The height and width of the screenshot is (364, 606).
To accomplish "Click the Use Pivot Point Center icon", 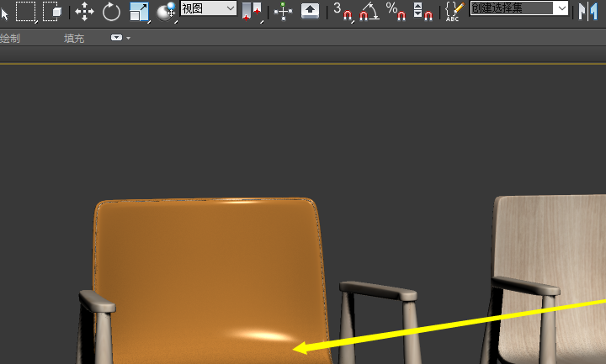I will coord(252,12).
